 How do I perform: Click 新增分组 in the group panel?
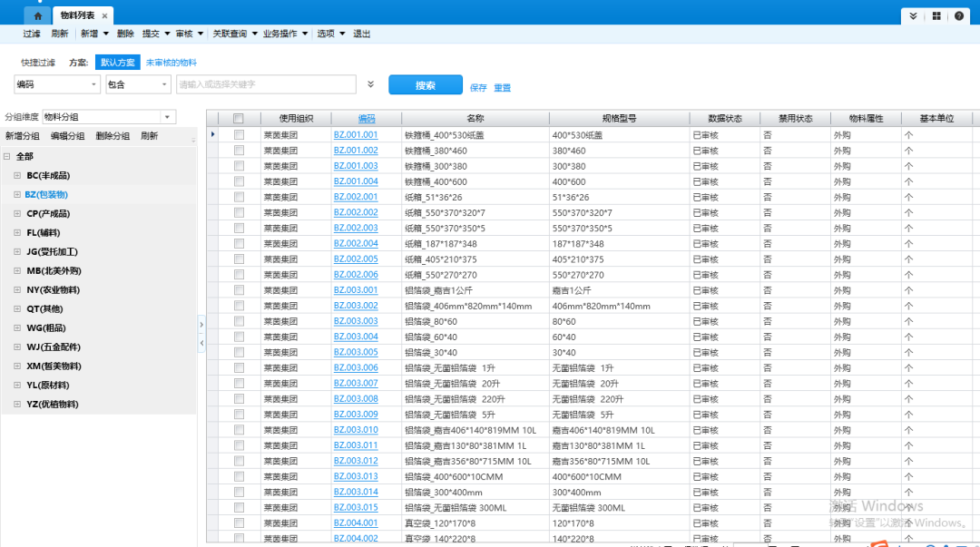tap(23, 136)
